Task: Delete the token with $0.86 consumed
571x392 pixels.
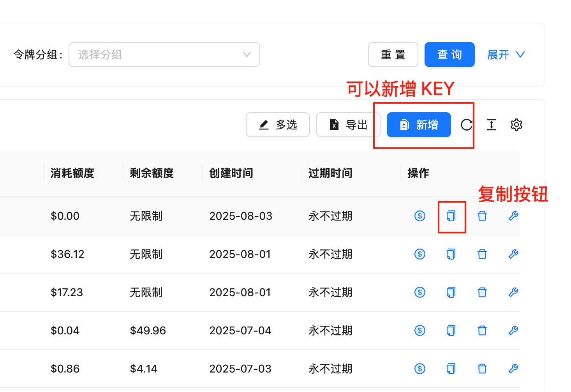Action: coord(482,368)
